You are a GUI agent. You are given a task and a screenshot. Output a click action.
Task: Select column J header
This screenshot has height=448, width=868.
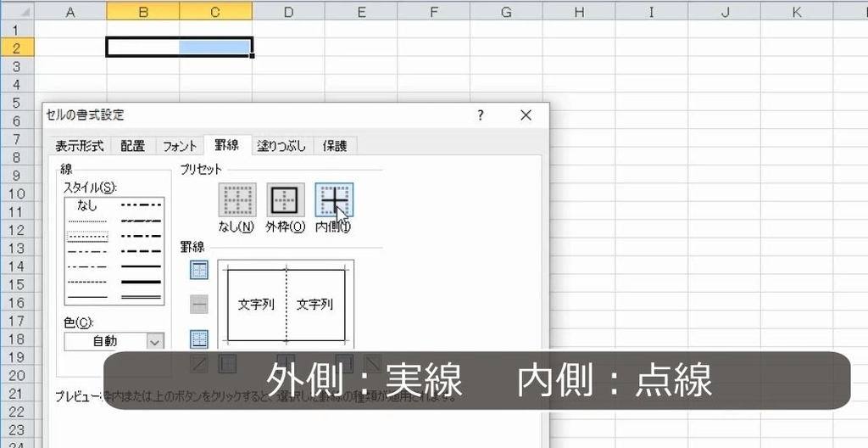724,12
